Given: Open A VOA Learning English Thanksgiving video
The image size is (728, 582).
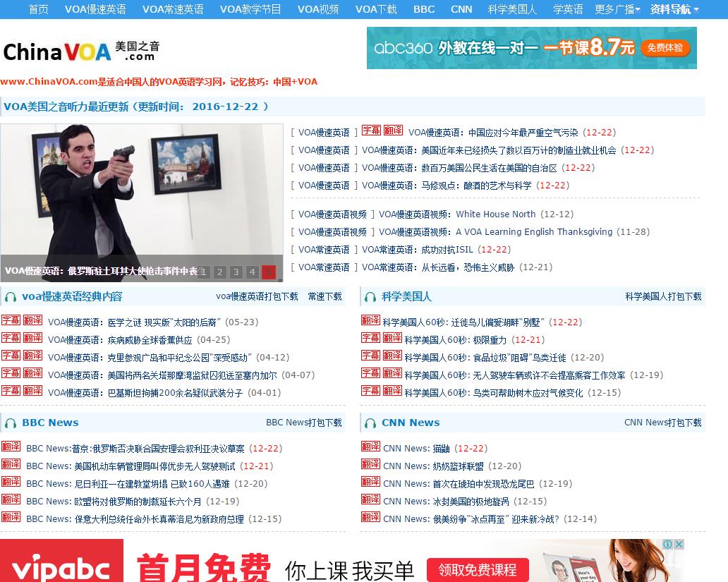Looking at the screenshot, I should pyautogui.click(x=495, y=232).
